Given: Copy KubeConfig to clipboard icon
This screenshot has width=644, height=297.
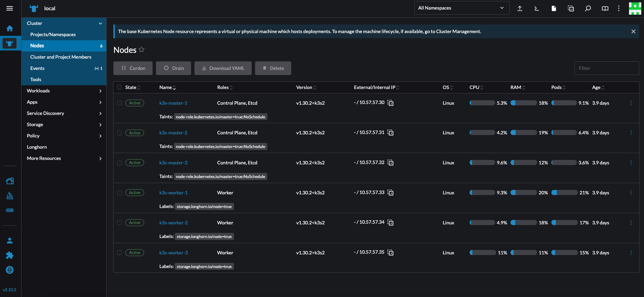Looking at the screenshot, I should (x=571, y=8).
